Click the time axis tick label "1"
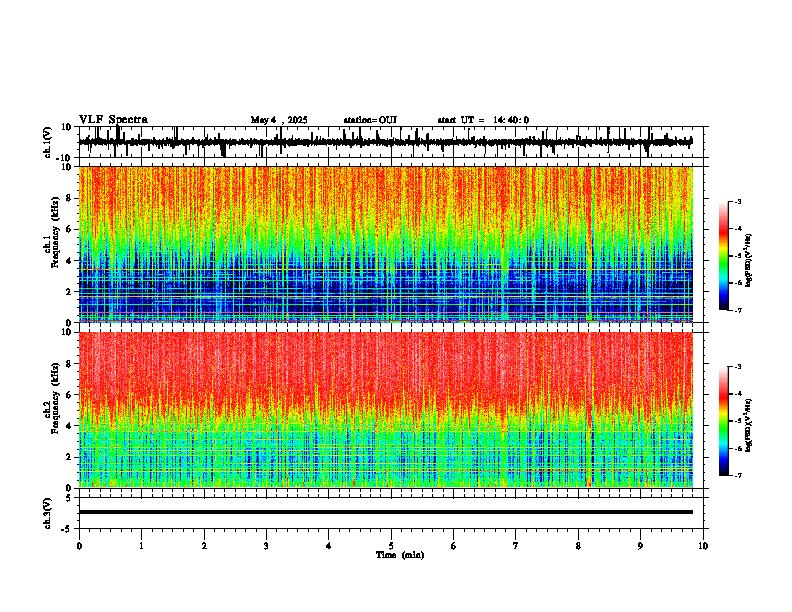 coord(141,546)
